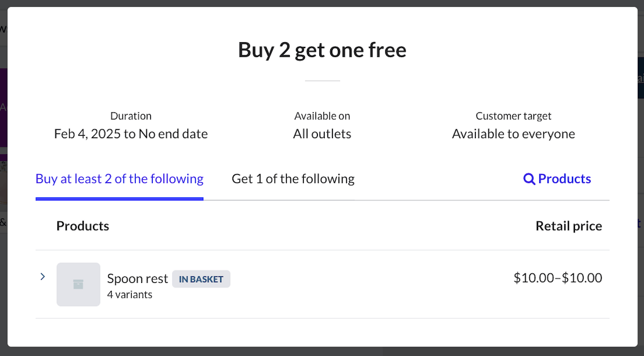
Task: Select the chevron arrow beside Spoon rest
Action: [x=42, y=276]
